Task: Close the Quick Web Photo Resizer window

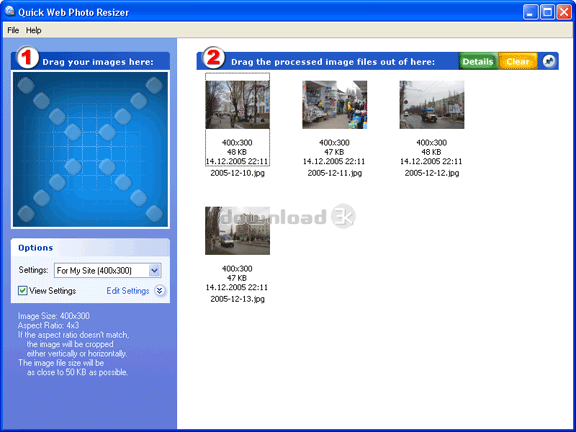Action: (x=564, y=12)
